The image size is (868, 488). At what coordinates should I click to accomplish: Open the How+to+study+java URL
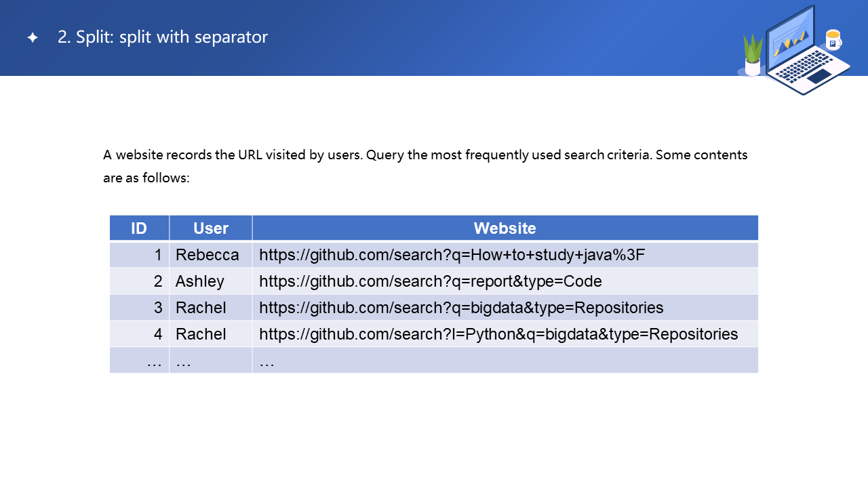click(x=452, y=255)
